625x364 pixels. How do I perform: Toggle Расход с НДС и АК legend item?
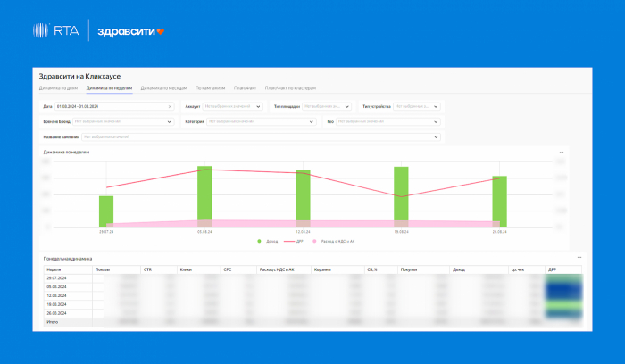point(334,242)
